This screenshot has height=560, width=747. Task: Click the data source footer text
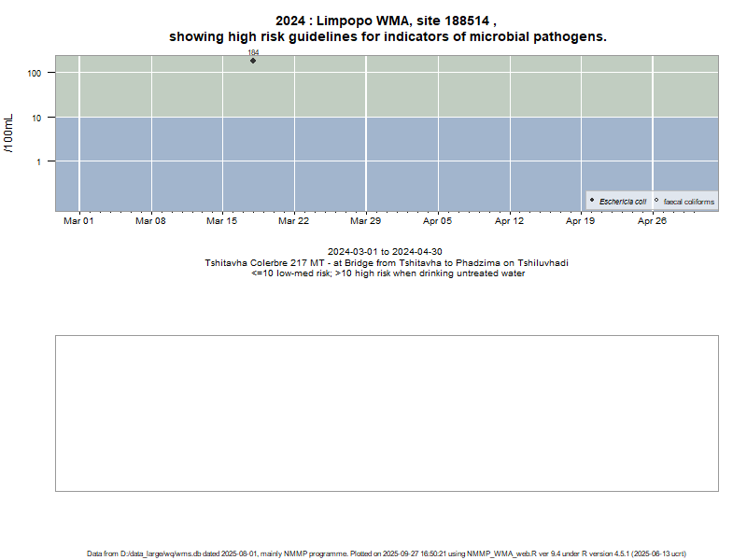point(387,553)
